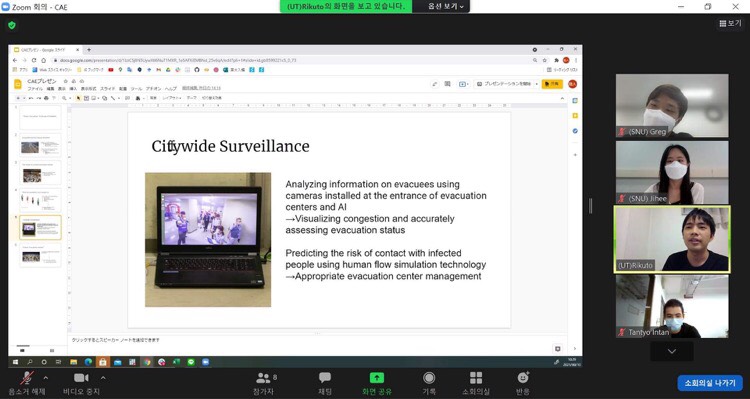The width and height of the screenshot is (750, 399).
Task: Open the ヘルプ menu in Slides
Action: (x=171, y=89)
